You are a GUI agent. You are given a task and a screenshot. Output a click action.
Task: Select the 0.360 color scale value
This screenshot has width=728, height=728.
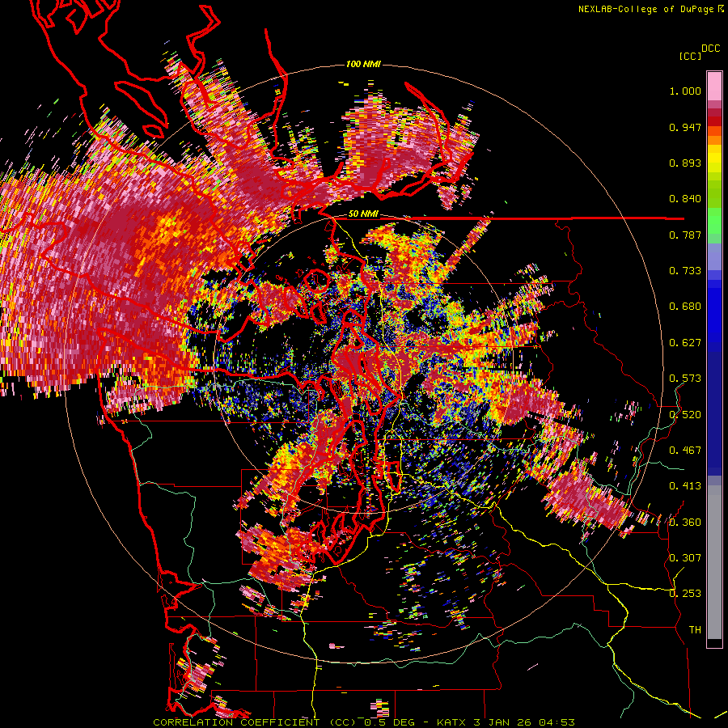coord(685,523)
